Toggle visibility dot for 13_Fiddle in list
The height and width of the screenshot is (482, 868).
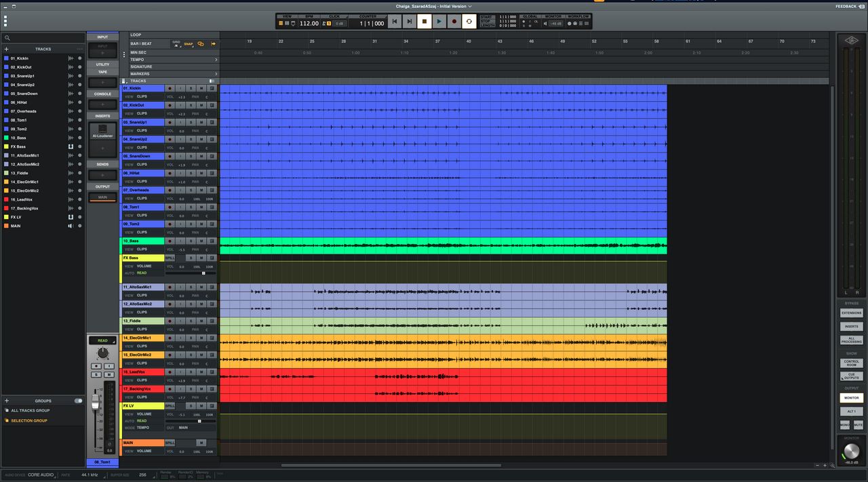tap(79, 173)
